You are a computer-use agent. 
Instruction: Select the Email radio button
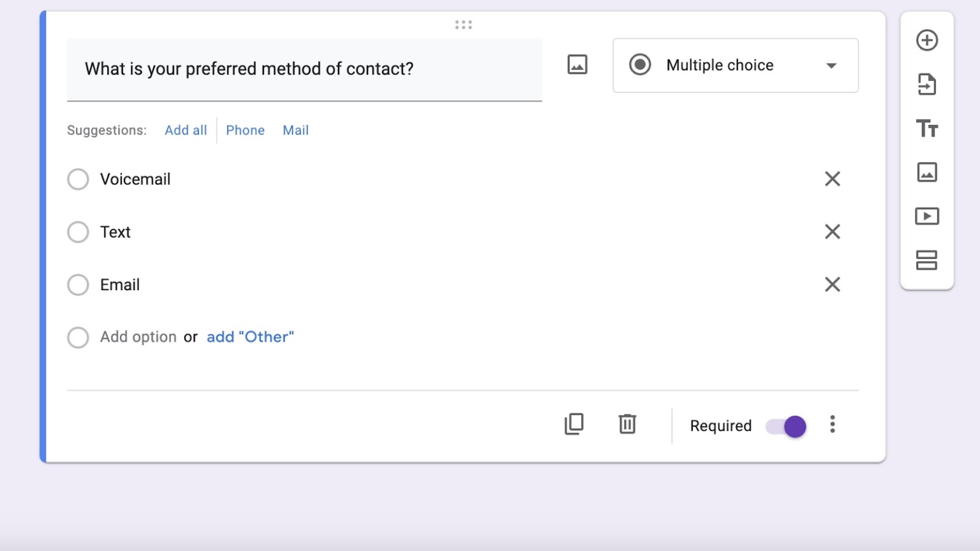pyautogui.click(x=78, y=284)
